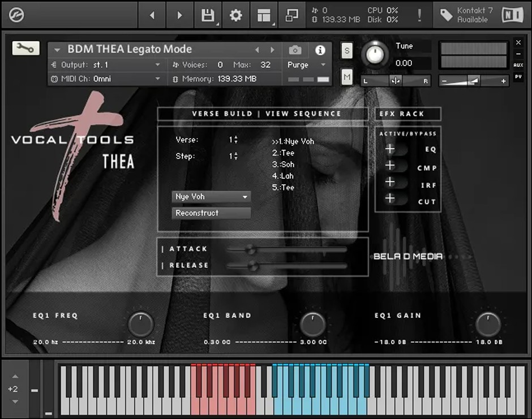Click the minimized view windows icon
This screenshot has width=532, height=419.
tap(292, 15)
